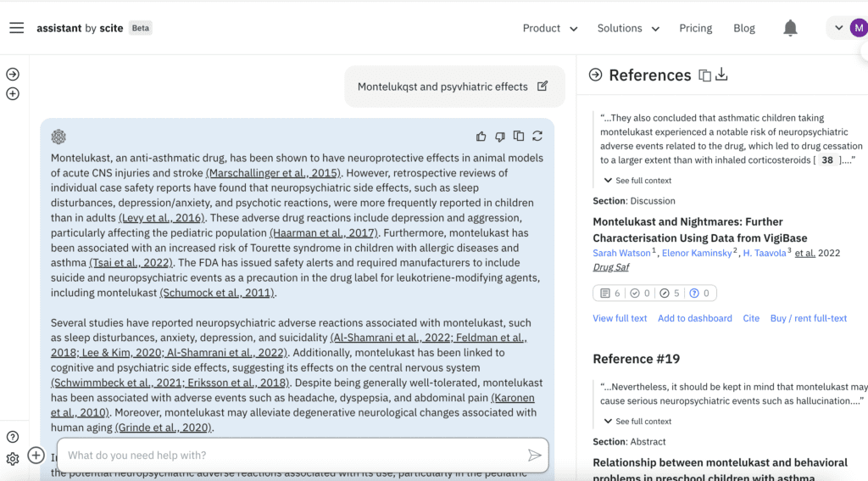Regenerate the assistant response
This screenshot has height=481, width=868.
tap(537, 136)
